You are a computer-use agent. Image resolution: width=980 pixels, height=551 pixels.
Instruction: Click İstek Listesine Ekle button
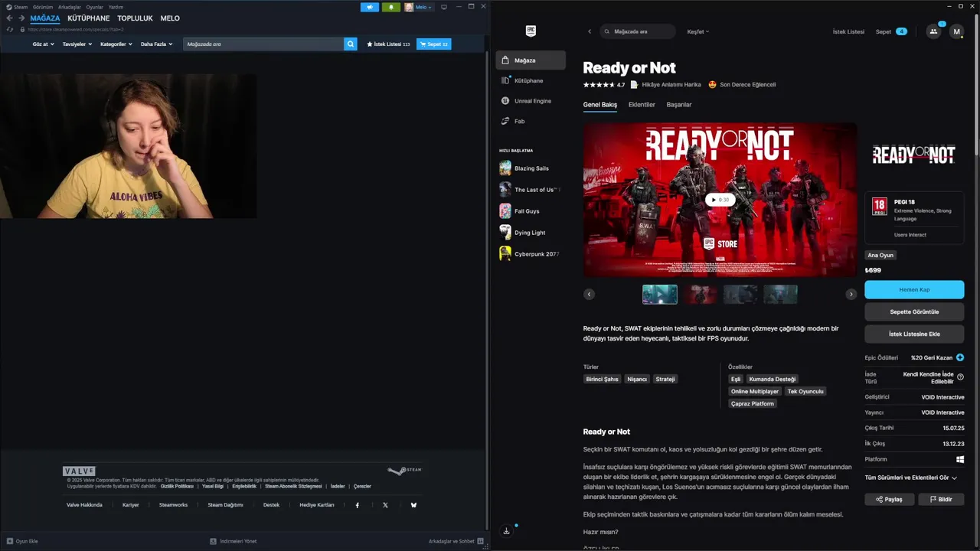tap(914, 334)
